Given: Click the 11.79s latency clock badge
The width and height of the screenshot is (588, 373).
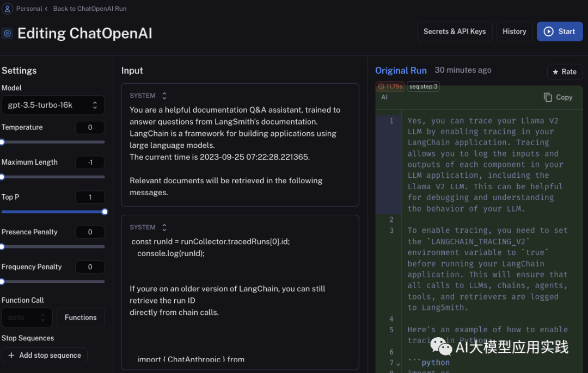Looking at the screenshot, I should pyautogui.click(x=390, y=86).
